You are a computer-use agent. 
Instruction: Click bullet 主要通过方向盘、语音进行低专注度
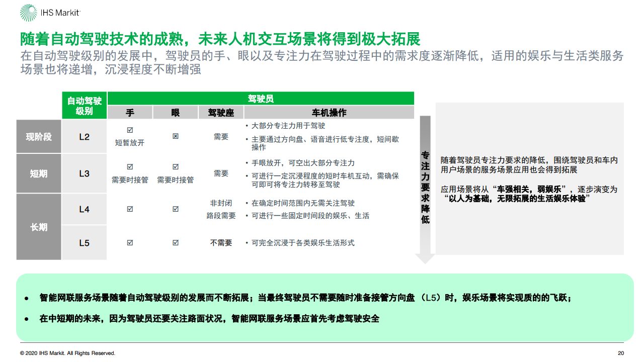click(325, 143)
